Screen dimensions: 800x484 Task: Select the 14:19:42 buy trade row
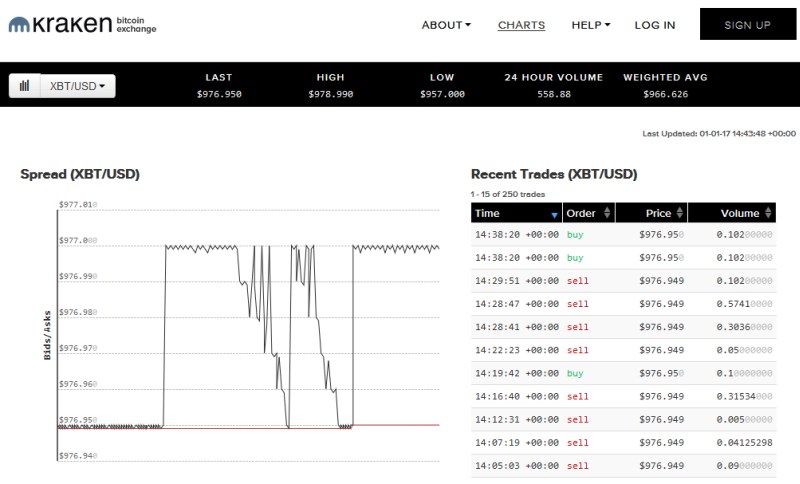[623, 373]
